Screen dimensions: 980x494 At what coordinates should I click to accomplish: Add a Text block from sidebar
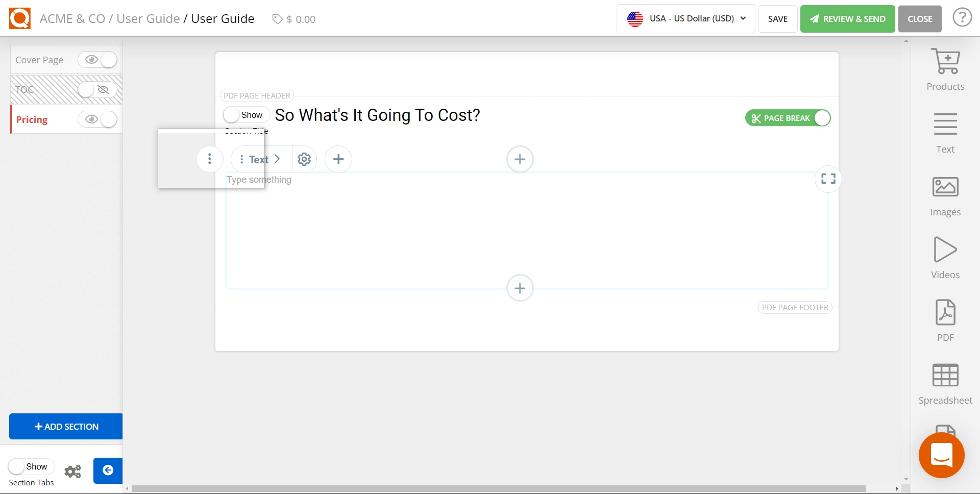click(945, 133)
